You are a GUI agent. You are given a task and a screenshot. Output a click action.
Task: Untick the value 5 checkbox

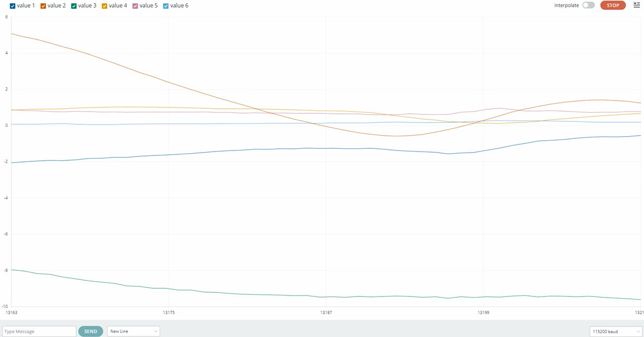[x=135, y=5]
